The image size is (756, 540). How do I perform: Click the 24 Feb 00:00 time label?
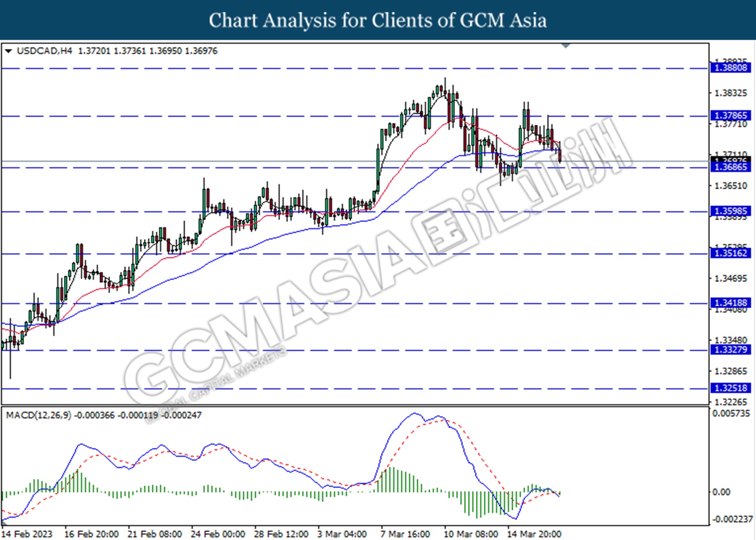pos(218,534)
